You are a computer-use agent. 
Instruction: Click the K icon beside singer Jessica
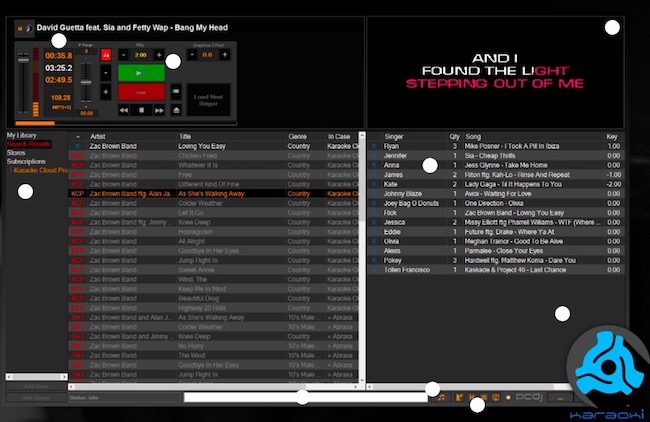[374, 222]
